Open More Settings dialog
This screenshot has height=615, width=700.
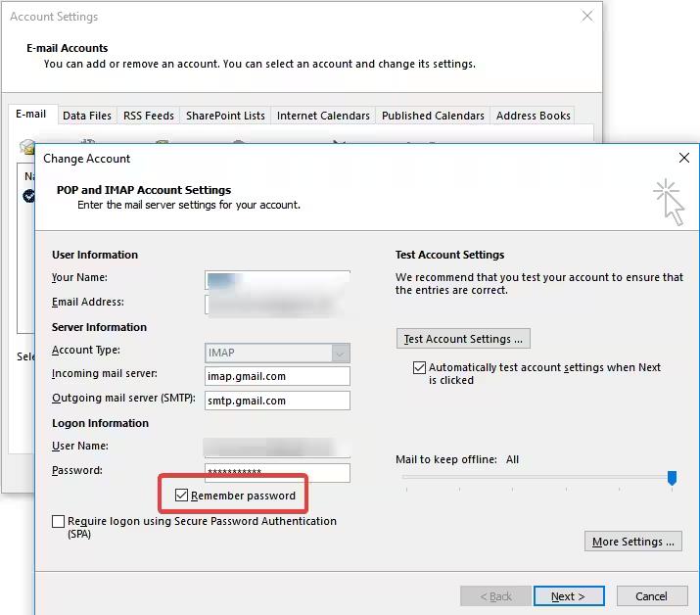[x=633, y=542]
